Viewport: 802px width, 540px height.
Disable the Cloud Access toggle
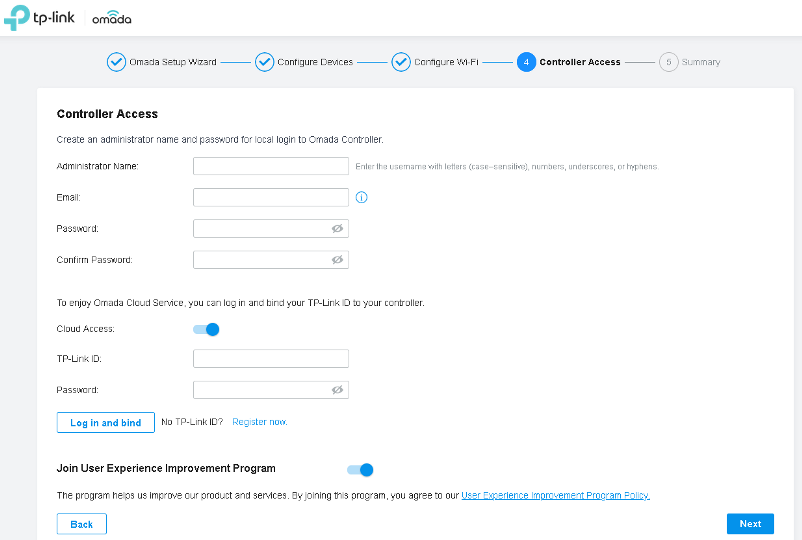(x=206, y=329)
